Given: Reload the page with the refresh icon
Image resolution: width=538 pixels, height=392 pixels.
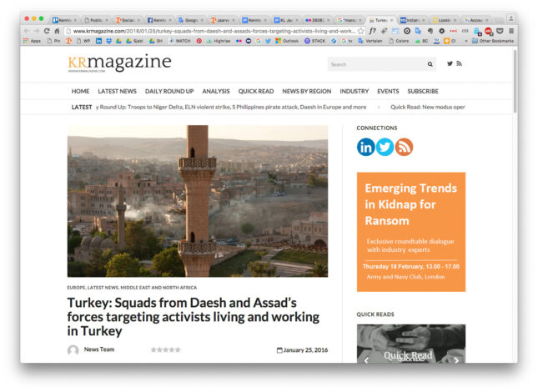Looking at the screenshot, I should click(x=47, y=30).
